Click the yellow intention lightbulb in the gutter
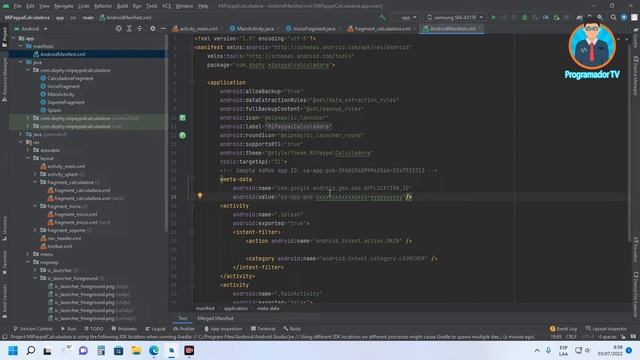This screenshot has width=640, height=360. coord(200,196)
